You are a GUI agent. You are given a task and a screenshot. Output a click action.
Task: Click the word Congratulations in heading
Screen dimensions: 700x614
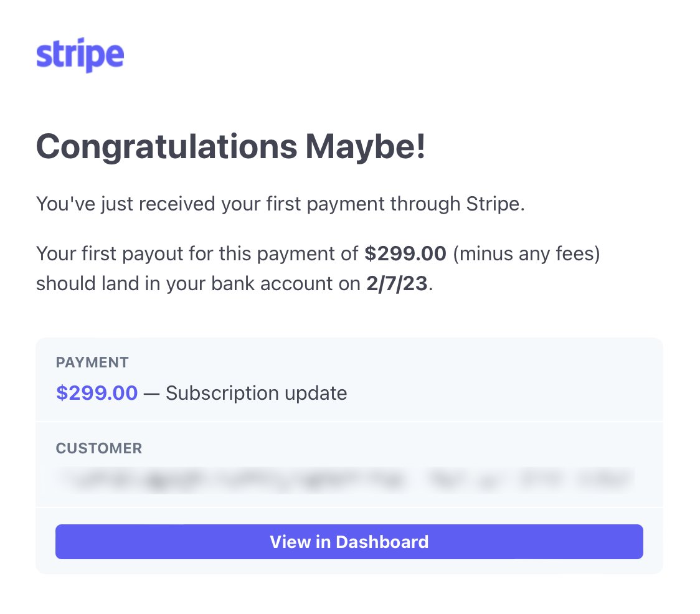pos(166,147)
